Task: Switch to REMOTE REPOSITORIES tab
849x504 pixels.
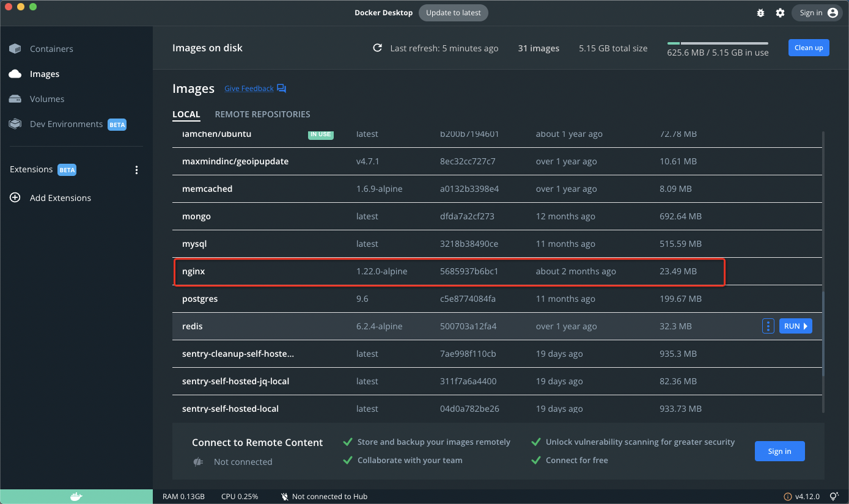Action: point(263,114)
